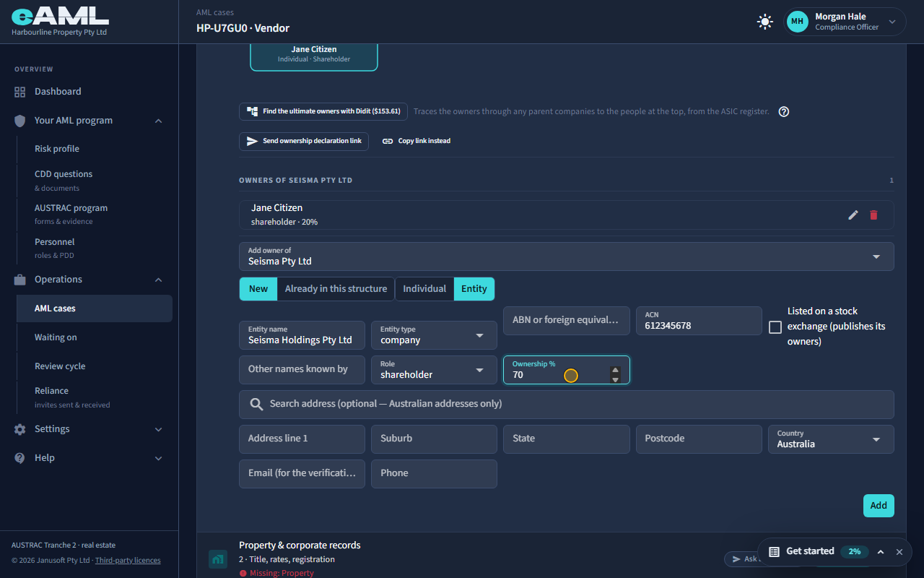Expand the Help sidebar section

pyautogui.click(x=159, y=458)
